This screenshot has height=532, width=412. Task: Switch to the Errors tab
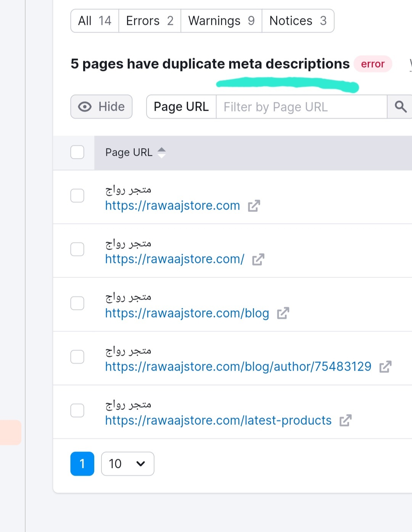pos(150,21)
